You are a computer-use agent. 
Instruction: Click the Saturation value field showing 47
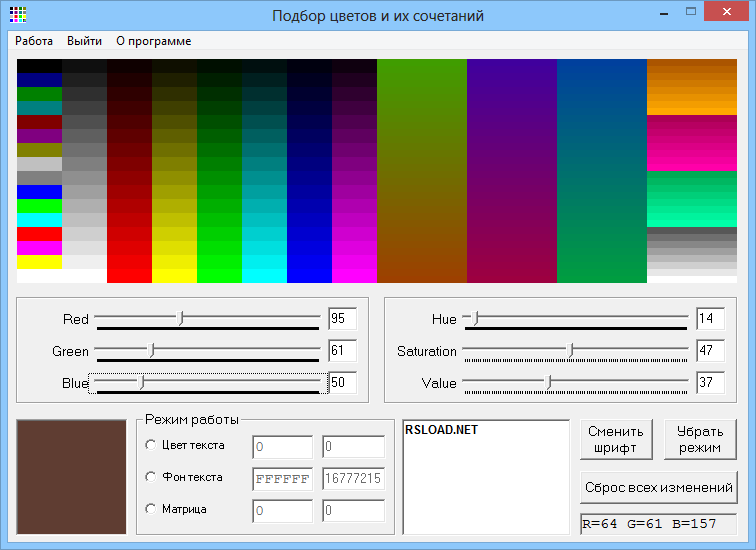tap(710, 350)
